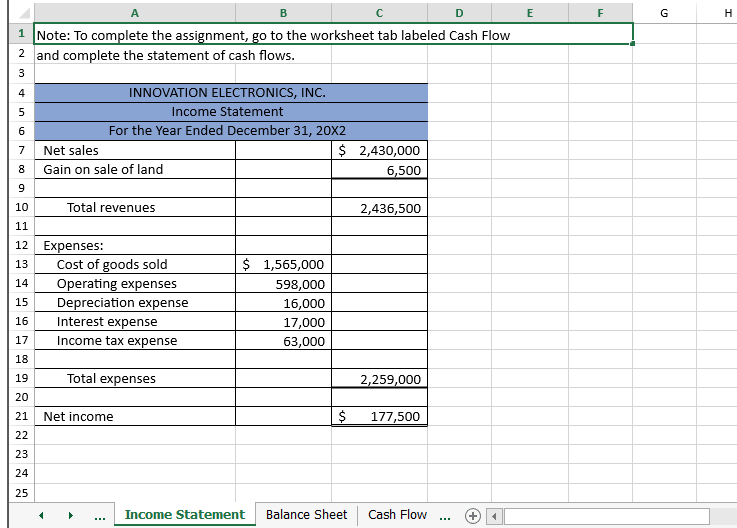This screenshot has height=528, width=737.
Task: Select all cells corner button
Action: coord(21,13)
